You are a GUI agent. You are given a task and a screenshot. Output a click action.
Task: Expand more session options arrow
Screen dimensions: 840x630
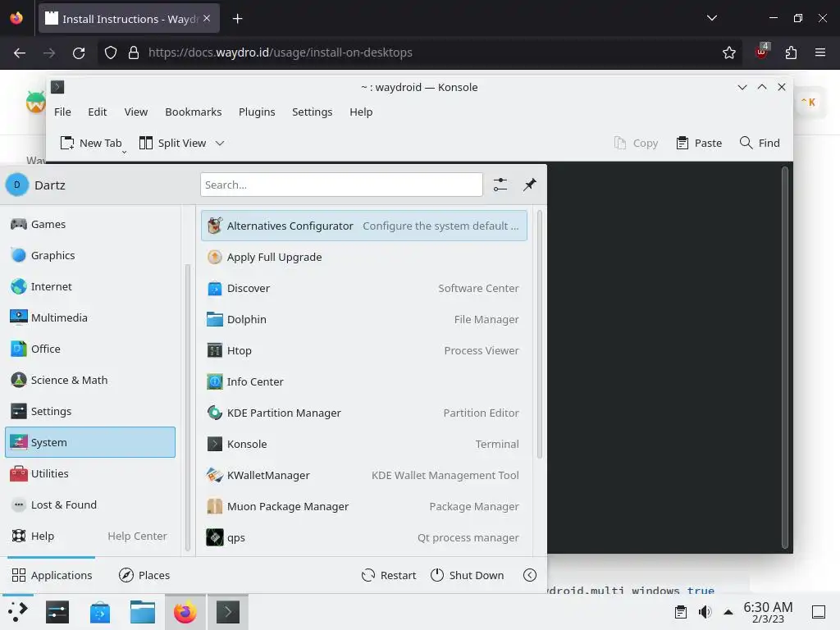529,575
